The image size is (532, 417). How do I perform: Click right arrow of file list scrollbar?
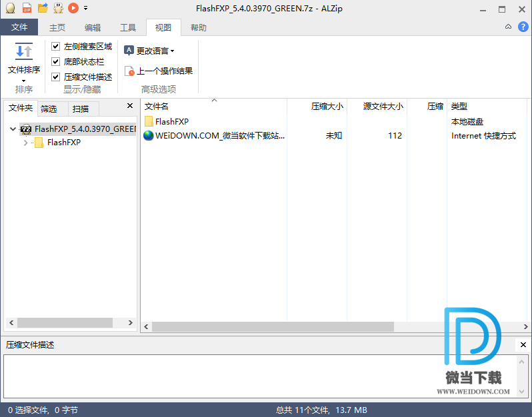pos(525,327)
